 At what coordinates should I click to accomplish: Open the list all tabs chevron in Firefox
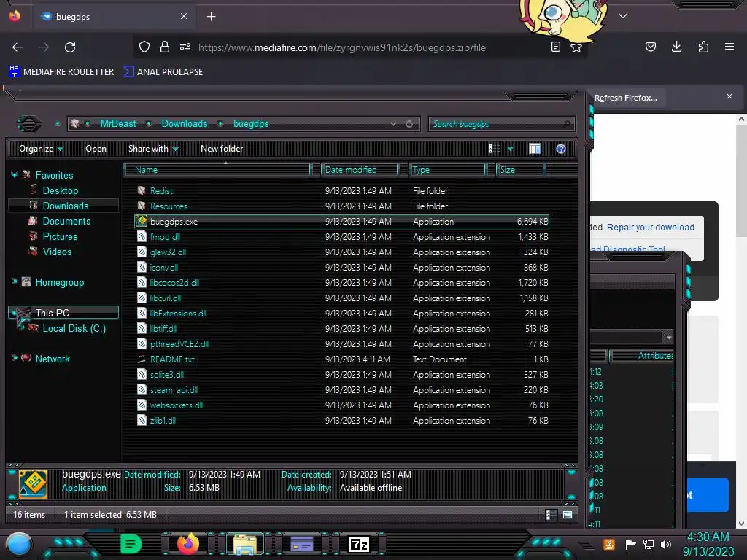point(623,16)
